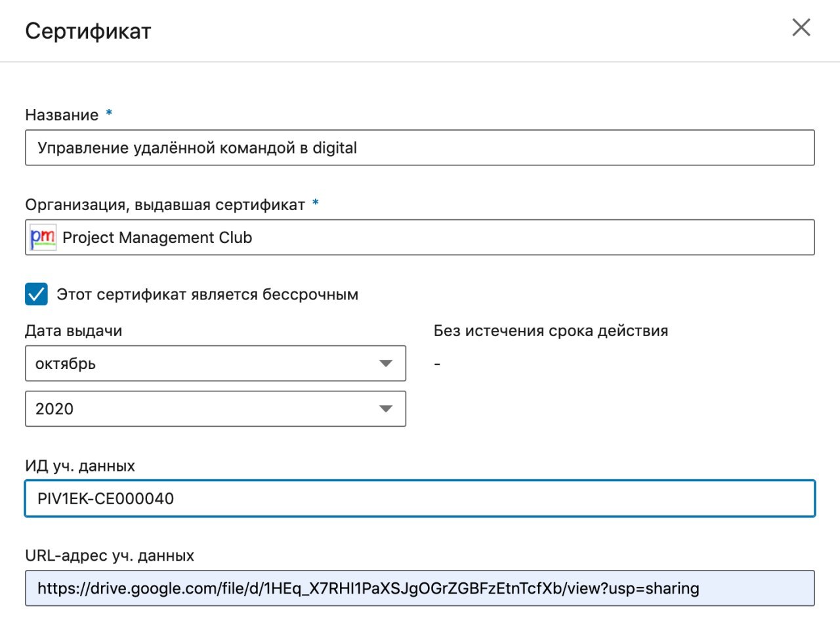This screenshot has width=840, height=629.
Task: Click the issuing organization field
Action: 420,237
